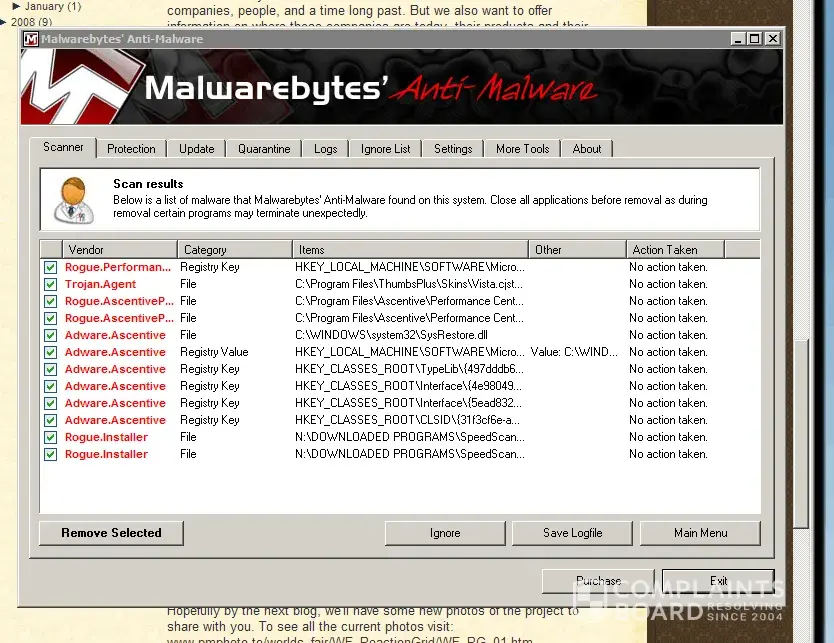
Task: Expand the 2008 archive tree item
Action: [4, 22]
